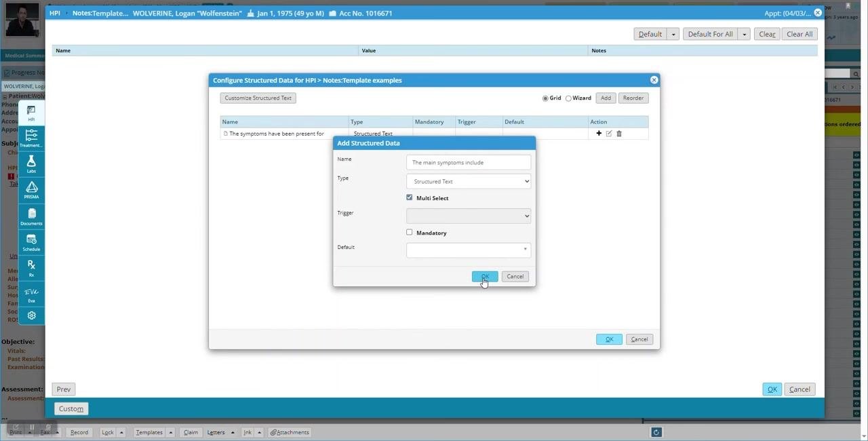Open the PRISMA sidebar icon

point(31,190)
